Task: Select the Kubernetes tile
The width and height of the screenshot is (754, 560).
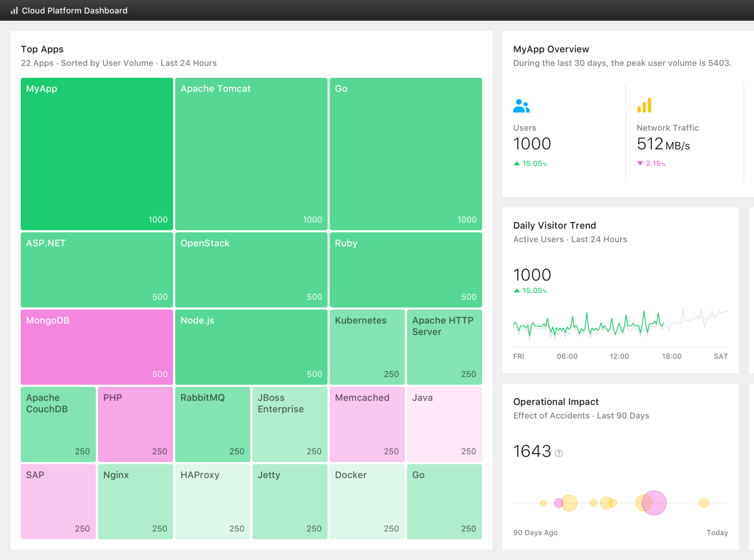Action: 367,347
